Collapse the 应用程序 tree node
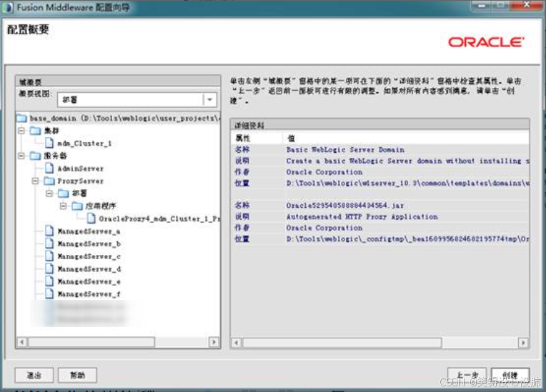The image size is (546, 392). [64, 206]
